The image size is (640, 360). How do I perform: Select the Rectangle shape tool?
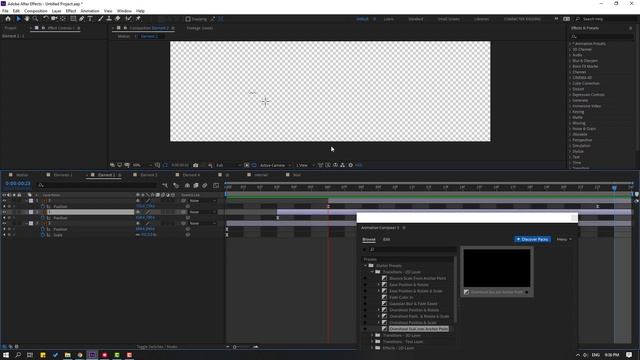(73, 19)
